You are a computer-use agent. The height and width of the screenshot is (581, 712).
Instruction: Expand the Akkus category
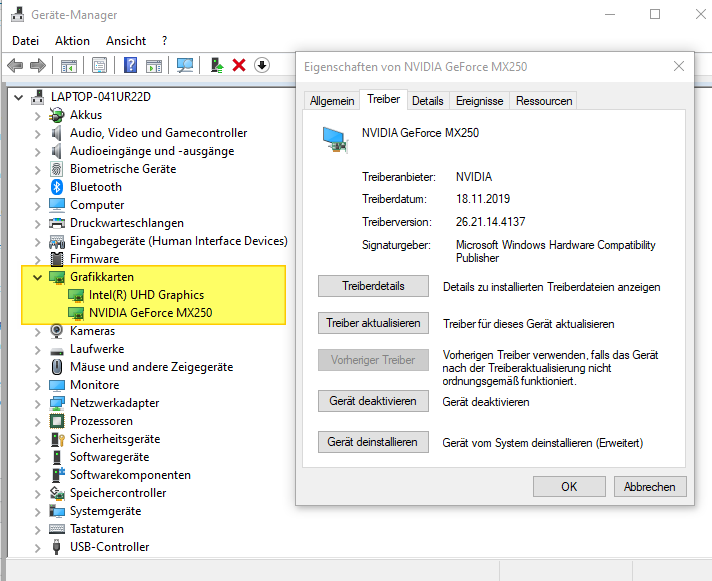click(37, 116)
